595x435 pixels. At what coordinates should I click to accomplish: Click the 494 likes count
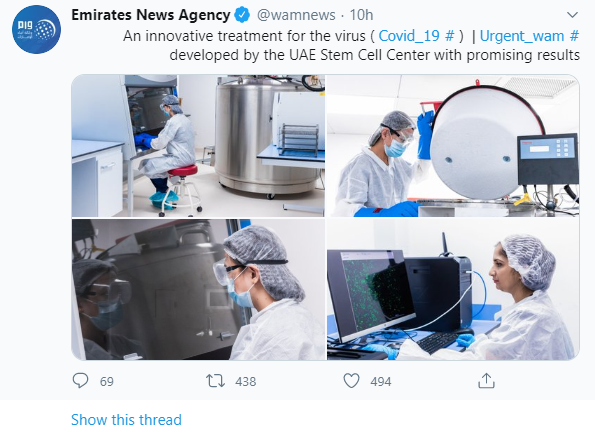(381, 381)
